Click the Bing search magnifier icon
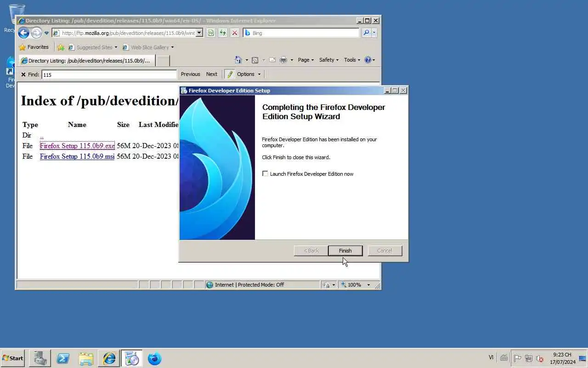588x368 pixels. (366, 33)
